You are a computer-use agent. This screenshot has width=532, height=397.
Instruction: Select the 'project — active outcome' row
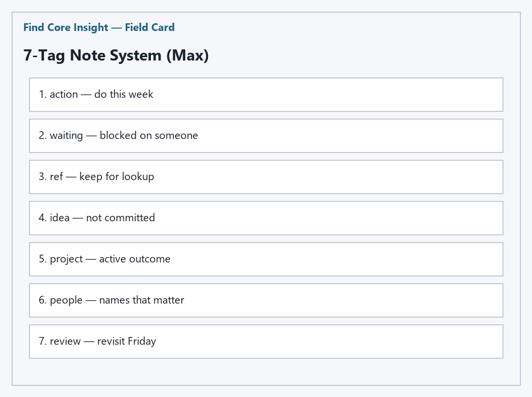pyautogui.click(x=266, y=259)
